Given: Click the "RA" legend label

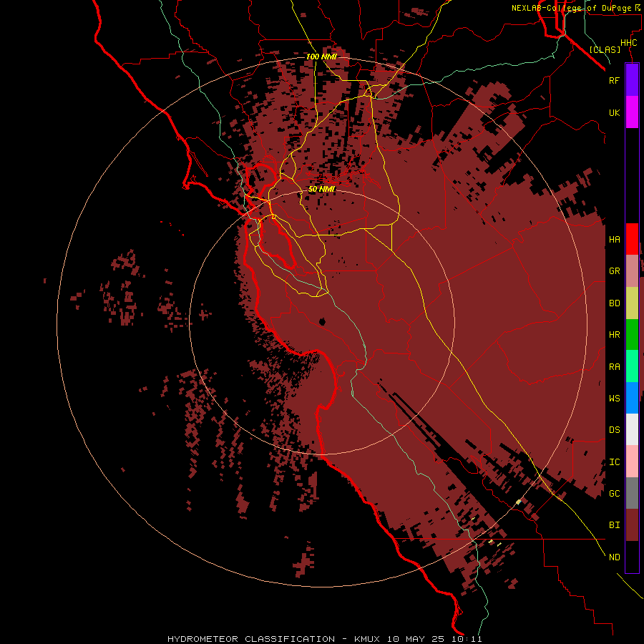Looking at the screenshot, I should pos(614,367).
